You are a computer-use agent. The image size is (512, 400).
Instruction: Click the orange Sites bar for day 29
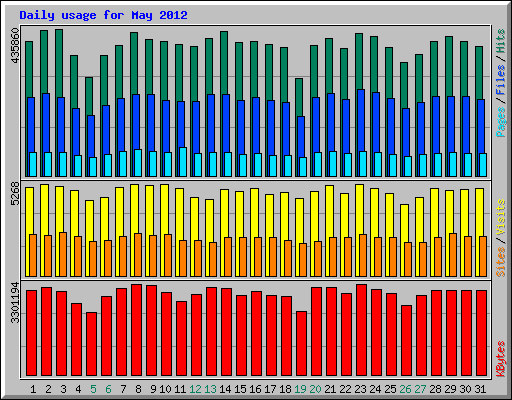[x=453, y=255]
